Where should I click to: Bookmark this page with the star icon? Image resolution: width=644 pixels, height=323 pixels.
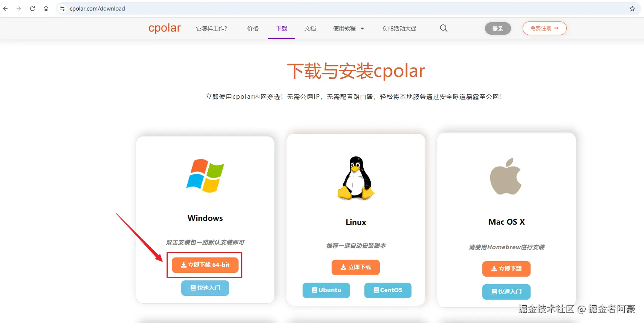click(x=632, y=9)
